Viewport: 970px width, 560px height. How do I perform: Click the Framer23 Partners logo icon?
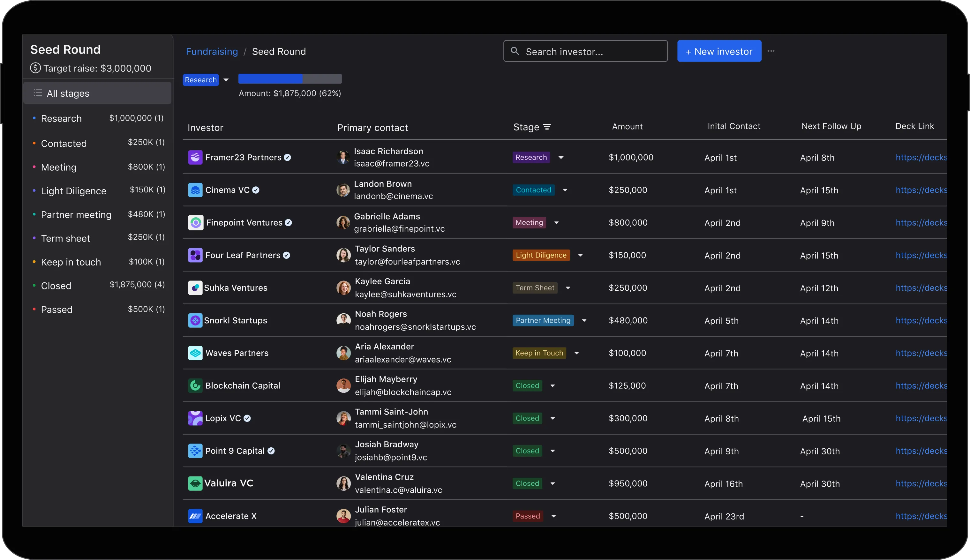(195, 157)
